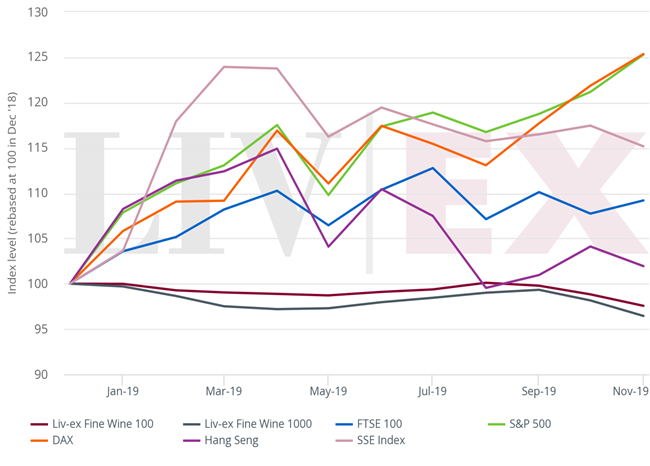
Task: Click the Sep-19 x-axis label
Action: pyautogui.click(x=536, y=391)
